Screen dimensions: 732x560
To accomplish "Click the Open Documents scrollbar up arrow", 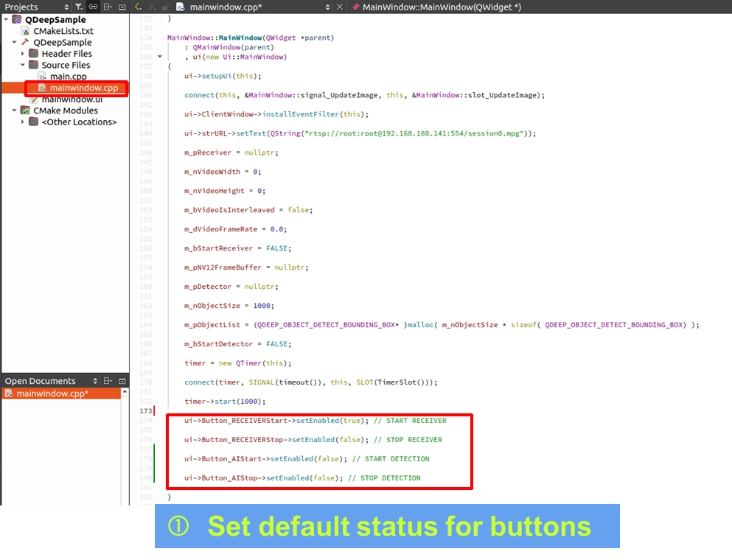I will pos(125,393).
